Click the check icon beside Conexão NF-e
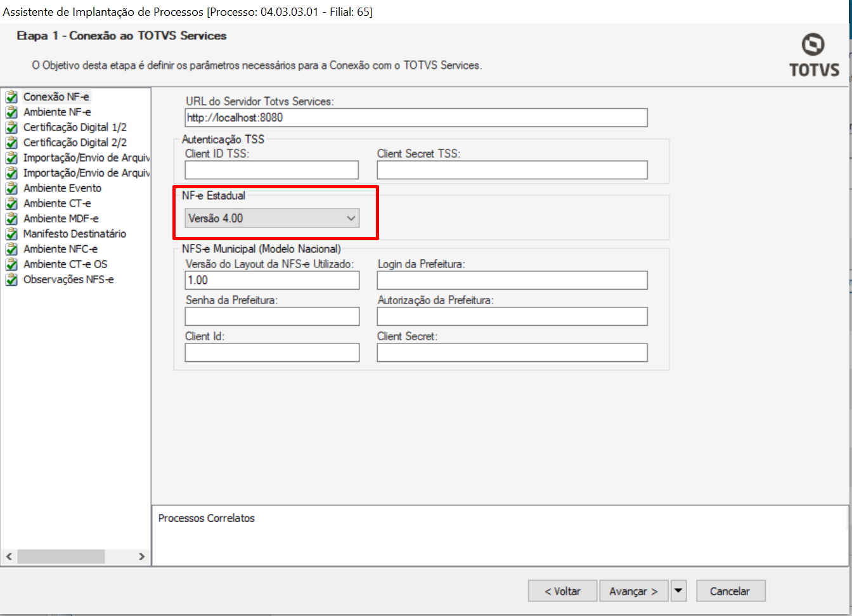The image size is (852, 616). 11,97
